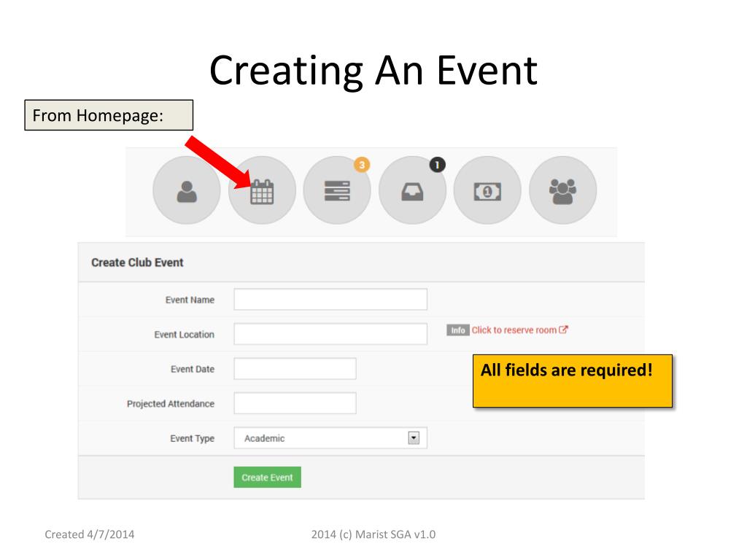Viewport: 747px width, 560px height.
Task: Click the black 1 notification badge
Action: (438, 165)
